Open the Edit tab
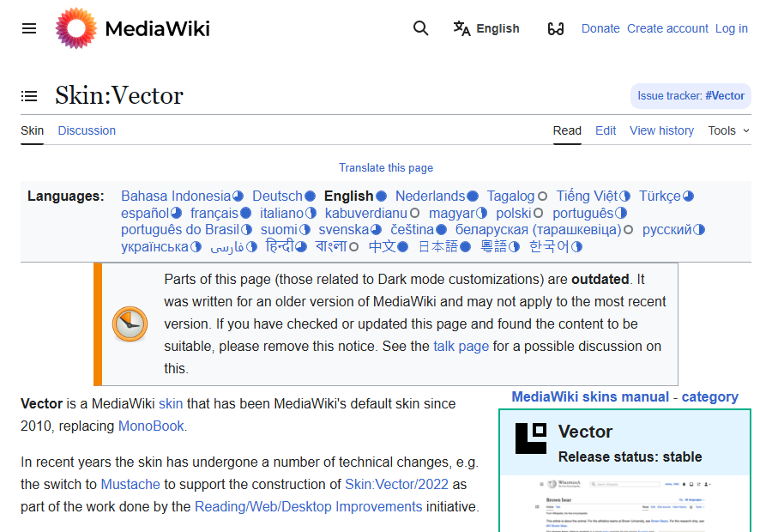Viewport: 772px width, 532px height. [606, 130]
